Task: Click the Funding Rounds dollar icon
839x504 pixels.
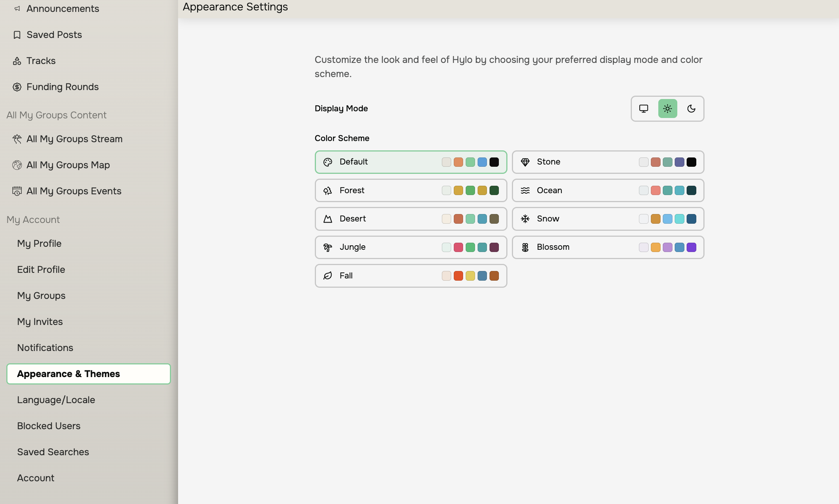Action: coord(17,87)
